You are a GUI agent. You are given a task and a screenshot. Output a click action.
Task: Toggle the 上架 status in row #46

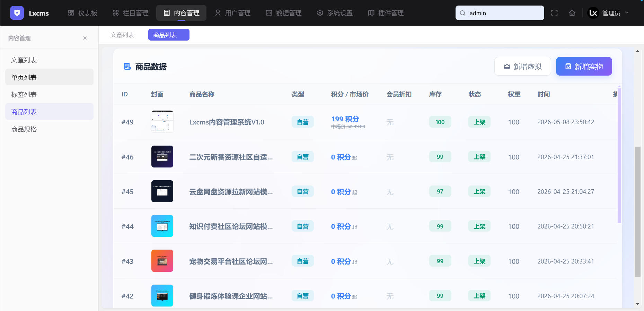479,157
